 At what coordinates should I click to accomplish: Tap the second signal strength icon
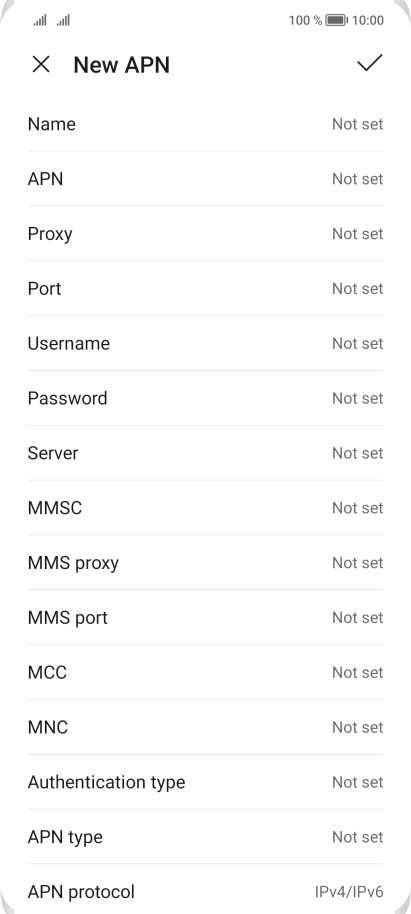pyautogui.click(x=64, y=20)
